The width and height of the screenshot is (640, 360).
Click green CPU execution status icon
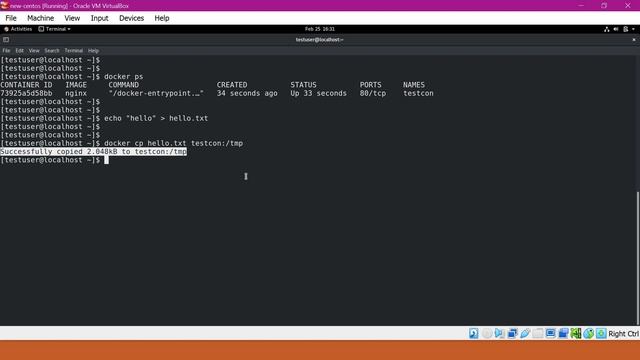click(576, 333)
